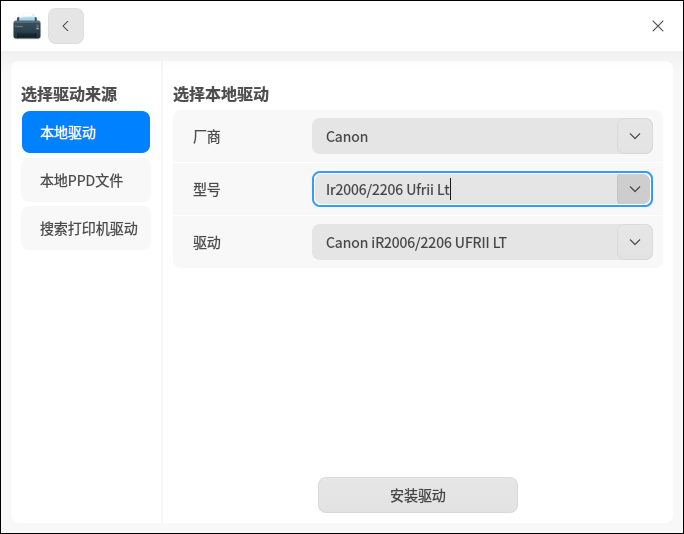Close the driver selection window

point(658,26)
